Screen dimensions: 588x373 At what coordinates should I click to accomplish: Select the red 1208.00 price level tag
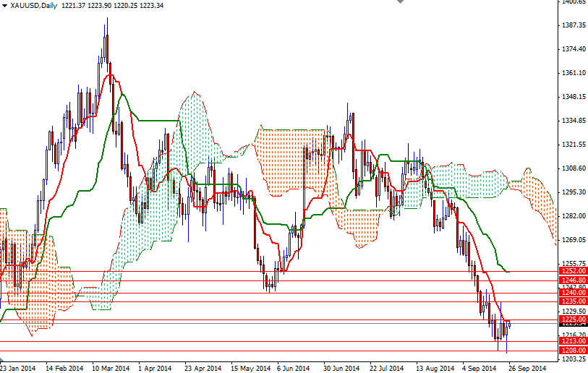coord(574,350)
